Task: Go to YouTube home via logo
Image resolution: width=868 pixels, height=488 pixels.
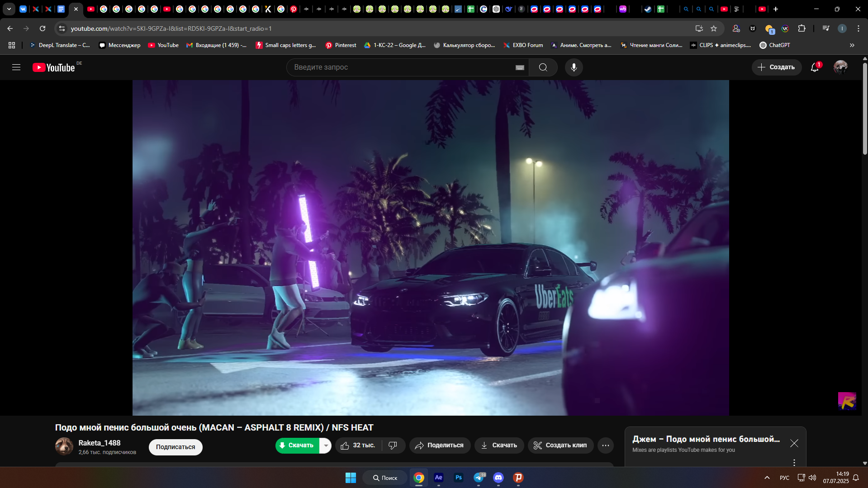Action: pyautogui.click(x=54, y=67)
